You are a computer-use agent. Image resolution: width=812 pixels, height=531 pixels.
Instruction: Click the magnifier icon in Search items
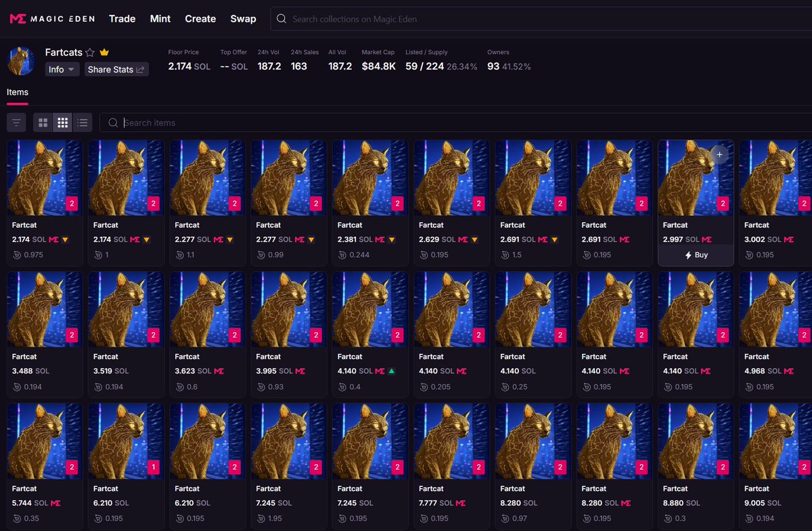(x=113, y=122)
